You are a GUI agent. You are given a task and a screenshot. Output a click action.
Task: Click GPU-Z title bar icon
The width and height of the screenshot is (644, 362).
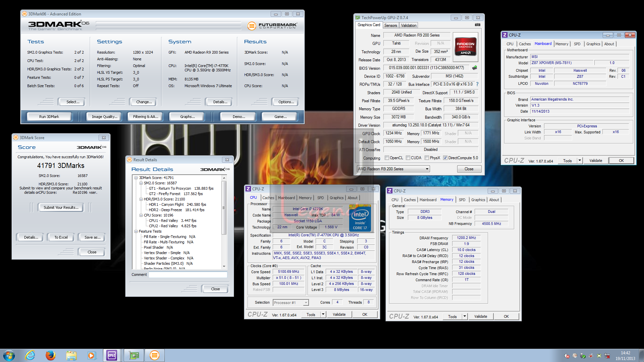tap(358, 18)
